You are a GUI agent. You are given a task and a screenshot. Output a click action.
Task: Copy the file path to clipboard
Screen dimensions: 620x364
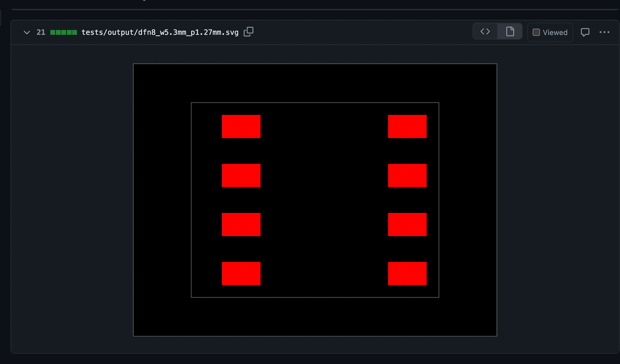click(x=248, y=32)
